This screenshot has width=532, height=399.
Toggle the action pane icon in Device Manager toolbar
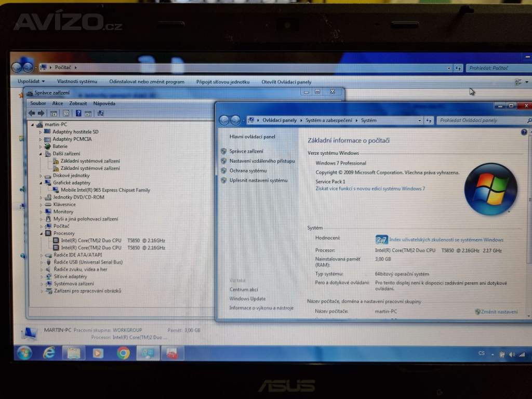tap(88, 114)
